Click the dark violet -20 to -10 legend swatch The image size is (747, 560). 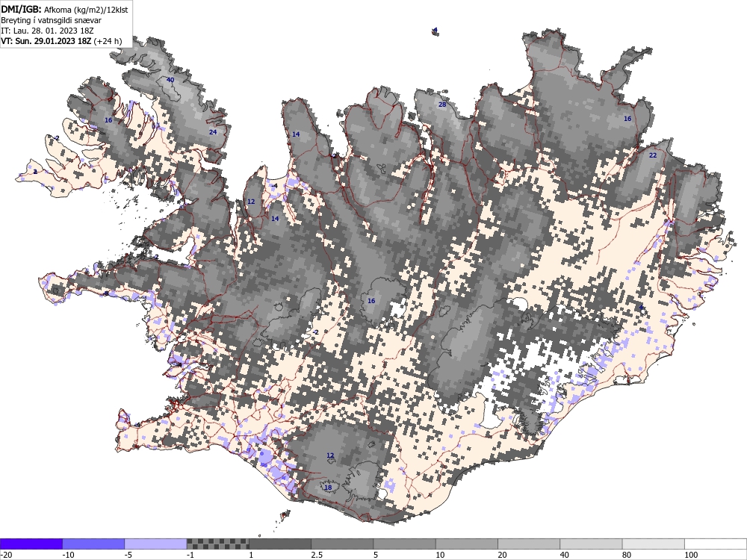(31, 544)
